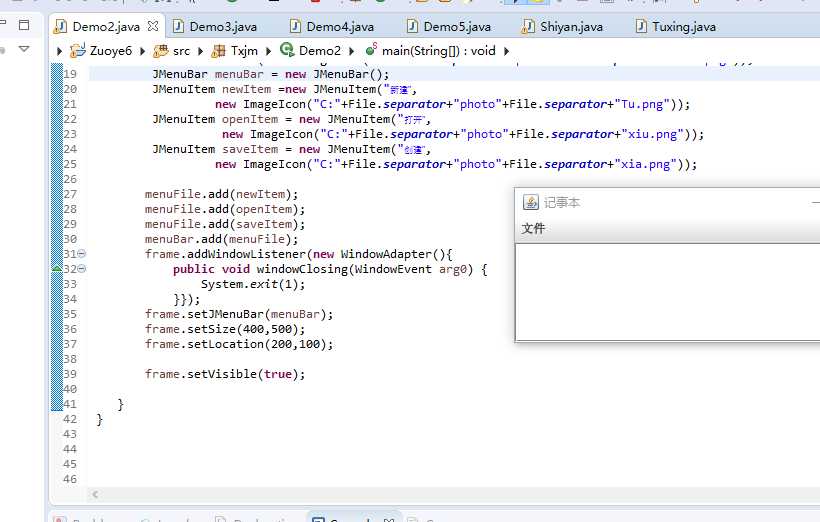Click the Txjm breadcrumb label
The image size is (820, 522).
pyautogui.click(x=244, y=51)
